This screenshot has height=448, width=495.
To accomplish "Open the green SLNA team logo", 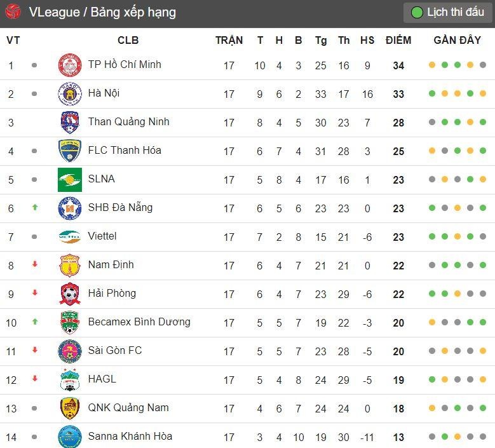I will point(69,179).
